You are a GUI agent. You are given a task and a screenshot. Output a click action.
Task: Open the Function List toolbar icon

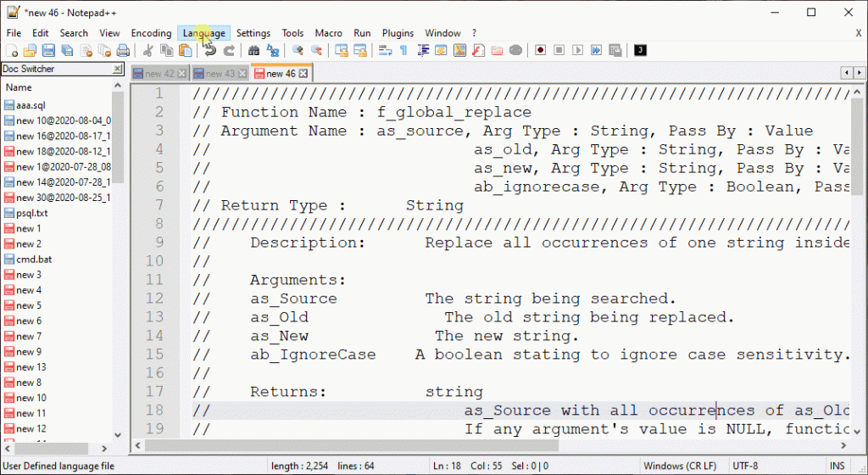478,50
